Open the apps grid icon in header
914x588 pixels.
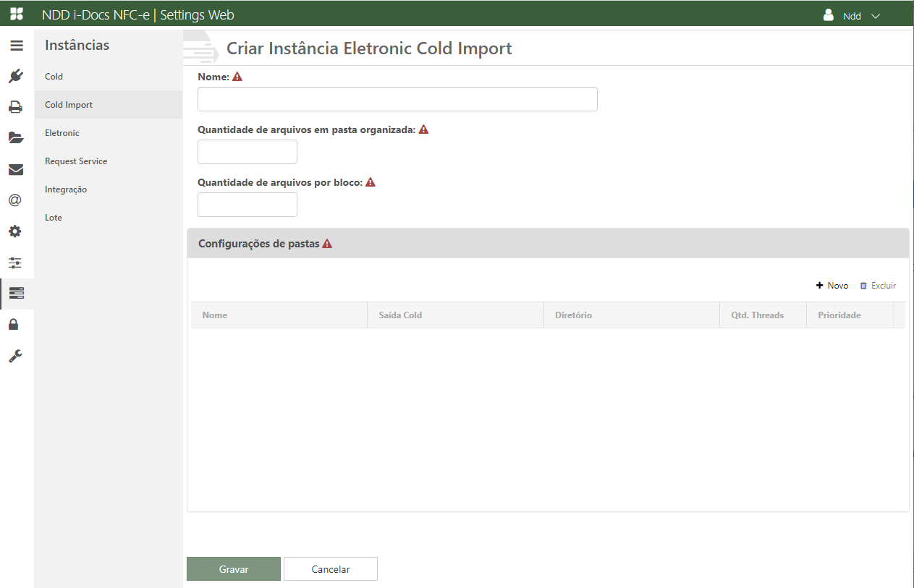tap(16, 14)
